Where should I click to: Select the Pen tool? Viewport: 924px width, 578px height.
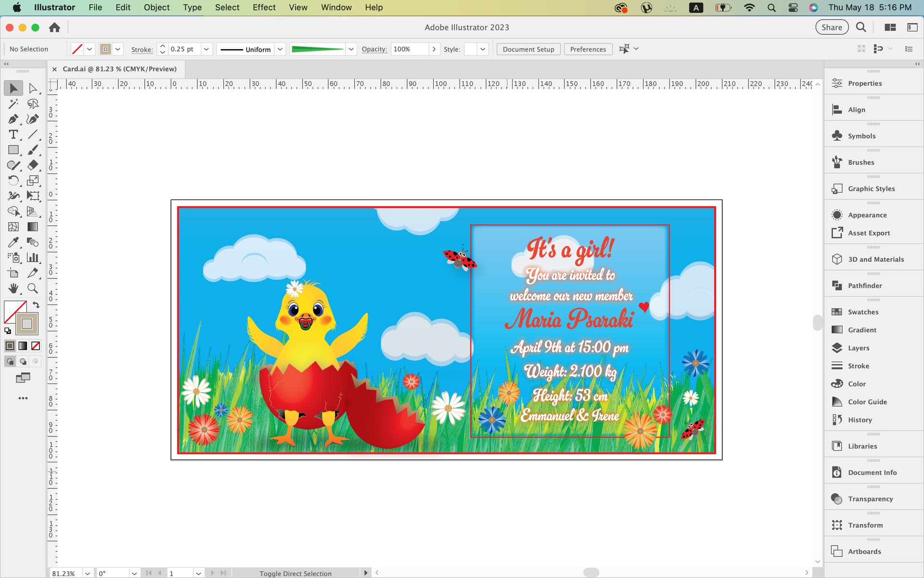click(x=13, y=119)
